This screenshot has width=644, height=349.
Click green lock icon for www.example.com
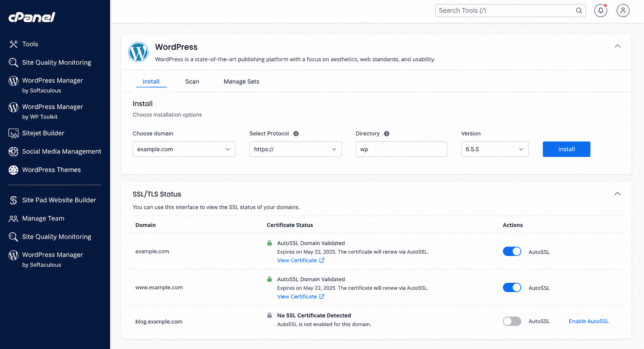coord(269,279)
